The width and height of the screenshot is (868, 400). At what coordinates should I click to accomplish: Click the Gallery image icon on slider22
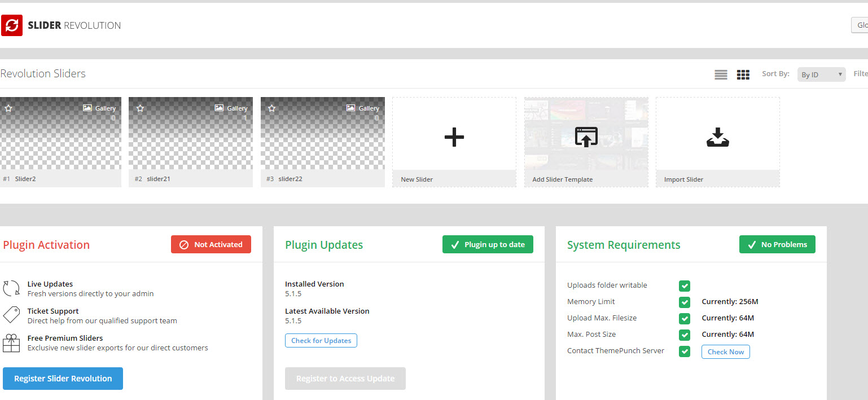[x=351, y=108]
